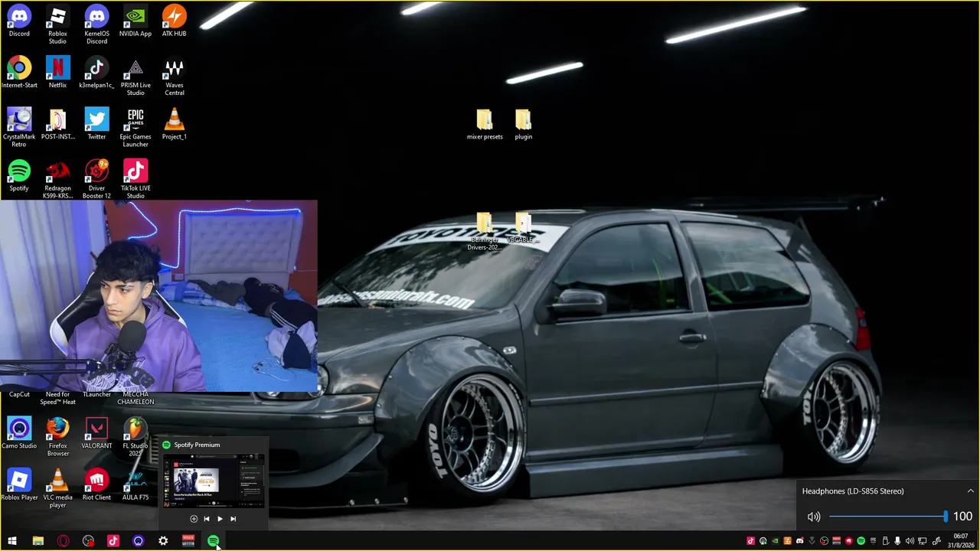The height and width of the screenshot is (551, 980).
Task: Select the POST-INST desktop file
Action: [x=57, y=124]
